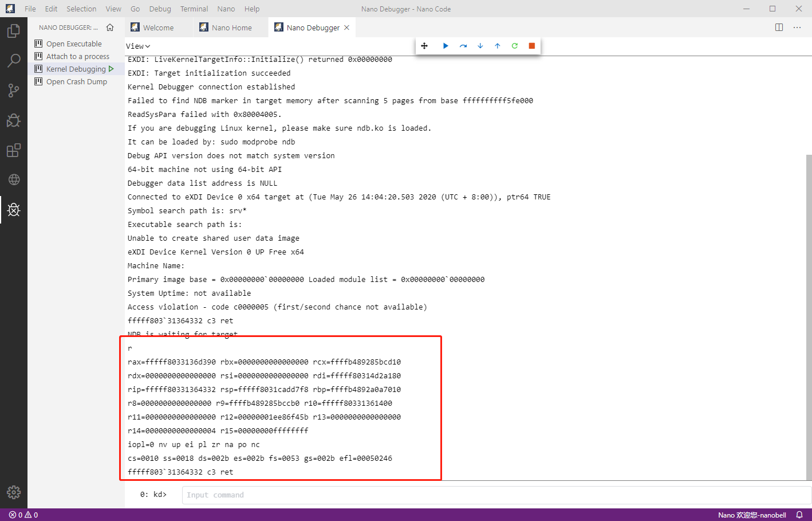
Task: Open the Search icon in activity bar
Action: [x=14, y=61]
